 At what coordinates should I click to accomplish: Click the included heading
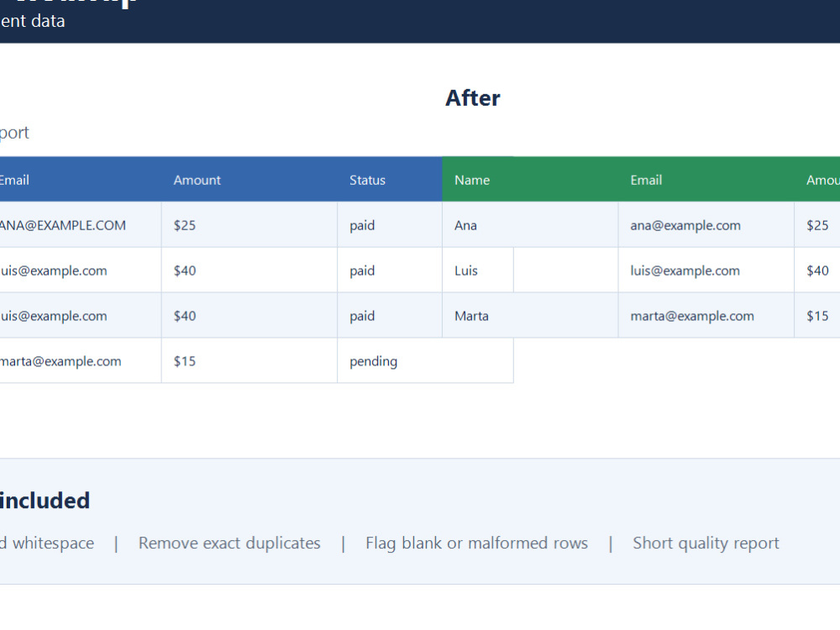(45, 501)
